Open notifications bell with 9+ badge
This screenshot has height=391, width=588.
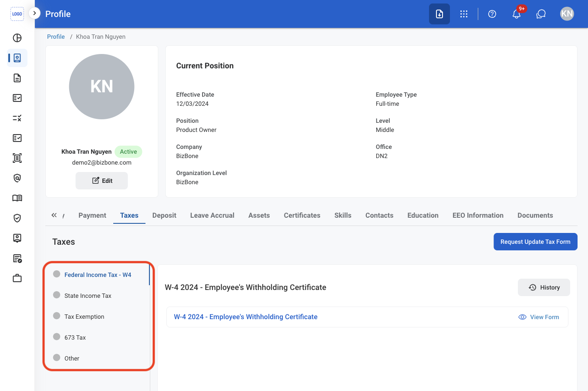click(x=517, y=14)
